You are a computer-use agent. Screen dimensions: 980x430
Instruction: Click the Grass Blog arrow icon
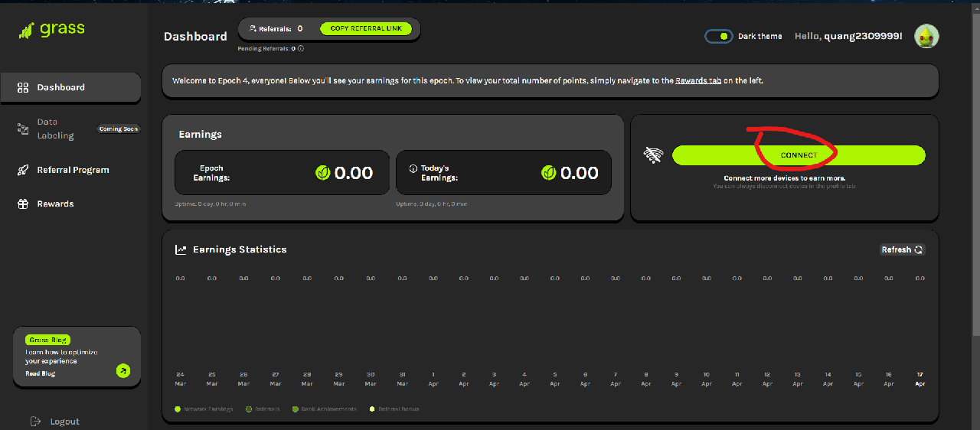click(122, 371)
